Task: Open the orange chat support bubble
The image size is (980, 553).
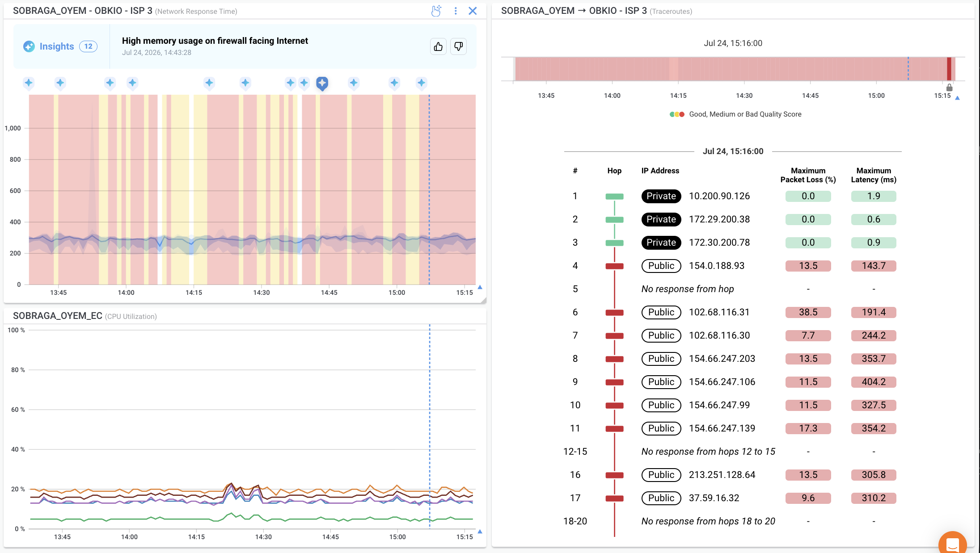Action: [x=953, y=543]
